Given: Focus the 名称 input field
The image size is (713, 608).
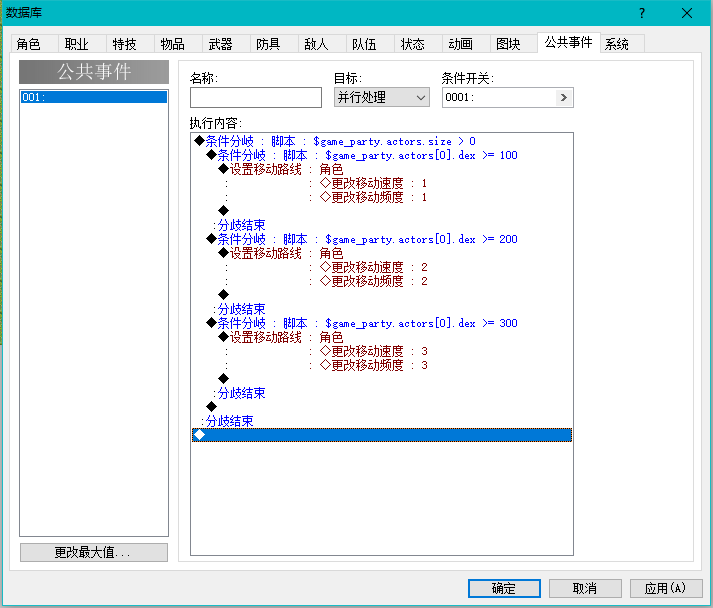Looking at the screenshot, I should [x=256, y=97].
